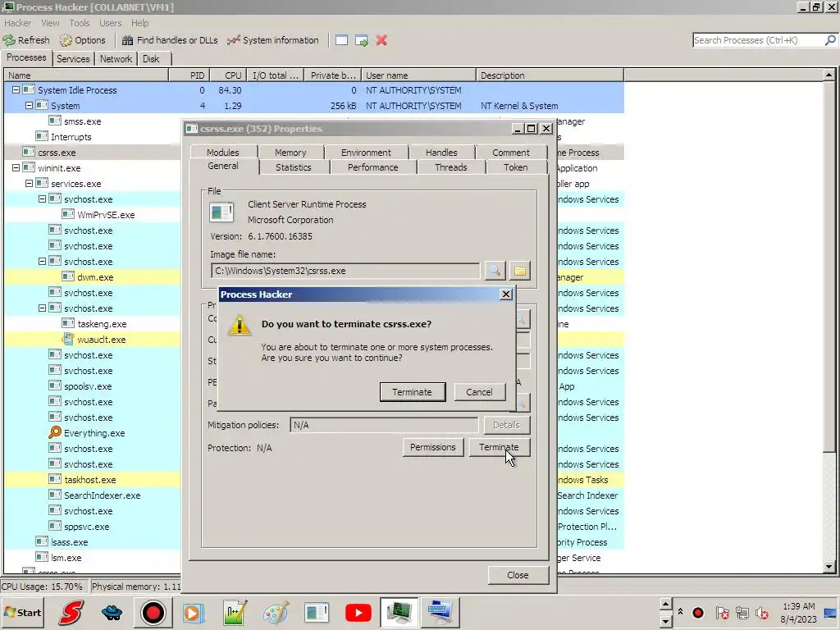
Task: Collapse the services.exe tree node
Action: click(29, 183)
